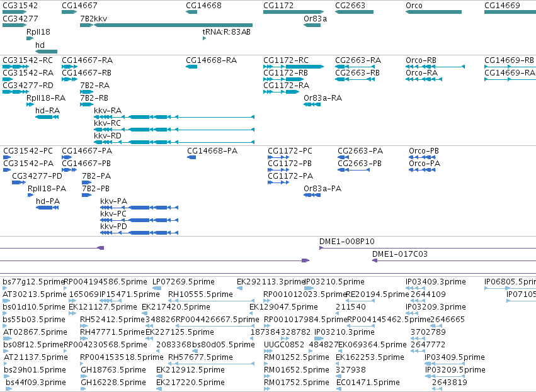Select the Orco gene bar

point(433,12)
